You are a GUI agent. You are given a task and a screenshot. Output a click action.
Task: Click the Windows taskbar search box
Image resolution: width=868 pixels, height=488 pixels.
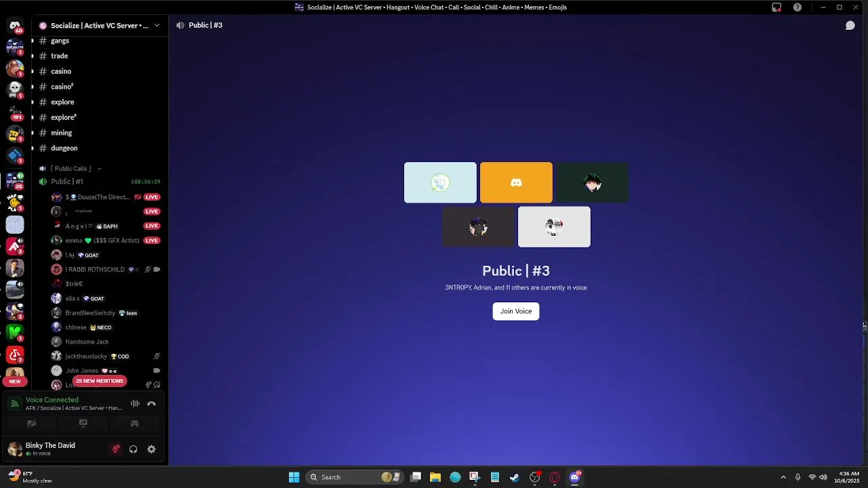(355, 477)
